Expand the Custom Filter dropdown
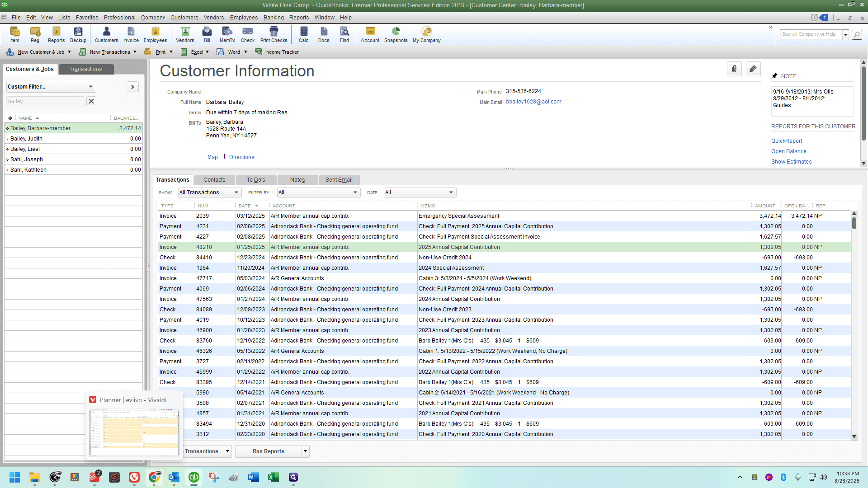 51,87
